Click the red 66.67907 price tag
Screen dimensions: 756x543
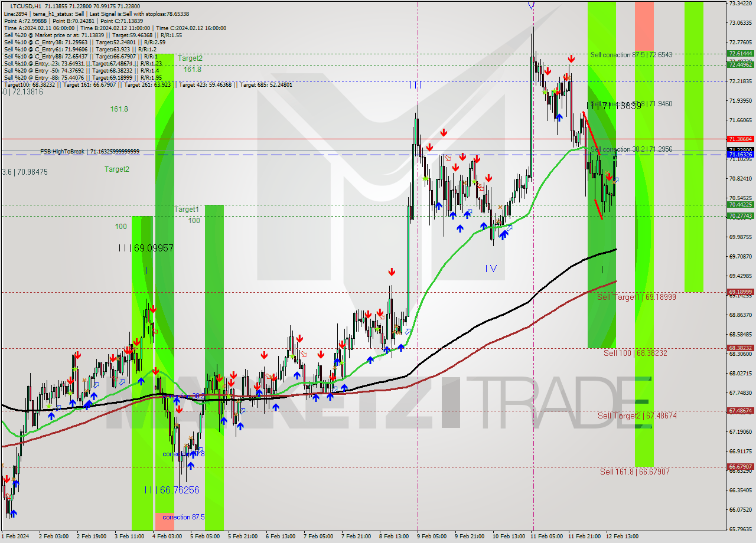click(740, 466)
